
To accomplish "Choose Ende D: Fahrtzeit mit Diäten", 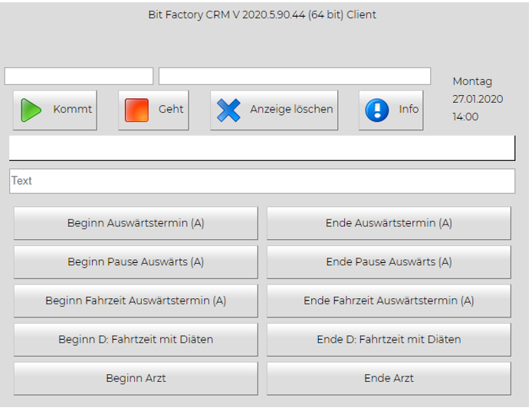I will [x=389, y=339].
